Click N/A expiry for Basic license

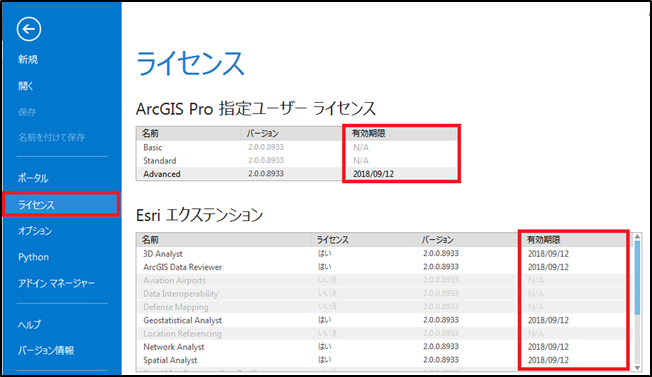(361, 147)
